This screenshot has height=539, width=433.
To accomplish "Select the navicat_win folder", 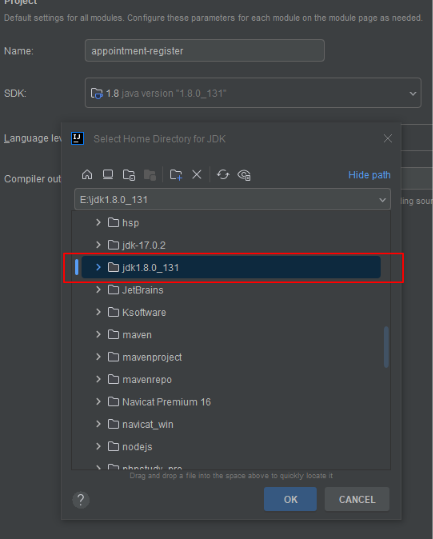I will click(x=231, y=424).
